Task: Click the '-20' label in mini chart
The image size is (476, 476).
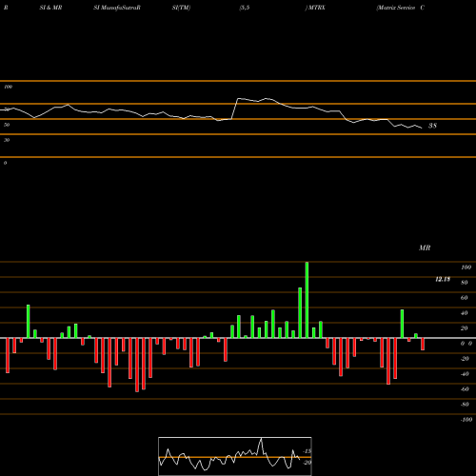Action: pyautogui.click(x=307, y=463)
